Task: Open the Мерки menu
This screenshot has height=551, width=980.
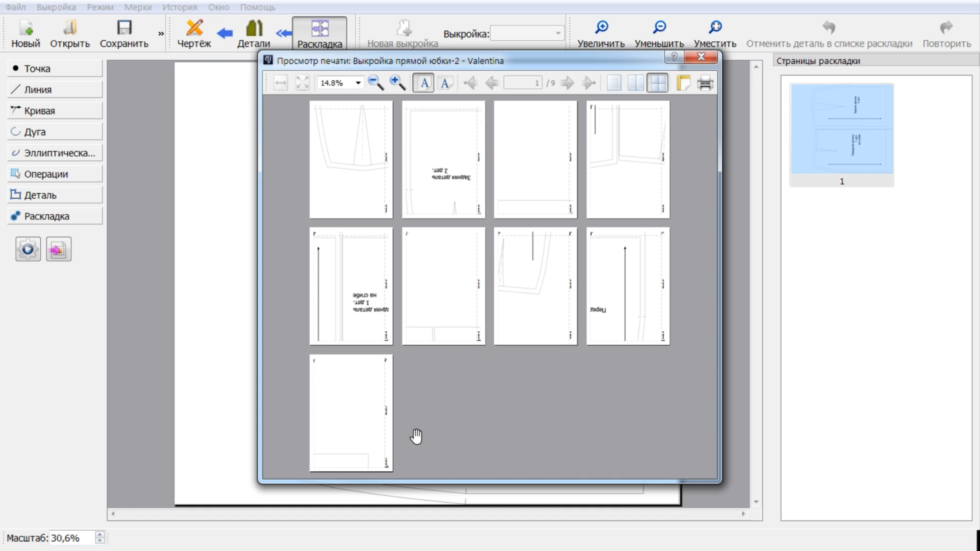Action: (138, 7)
